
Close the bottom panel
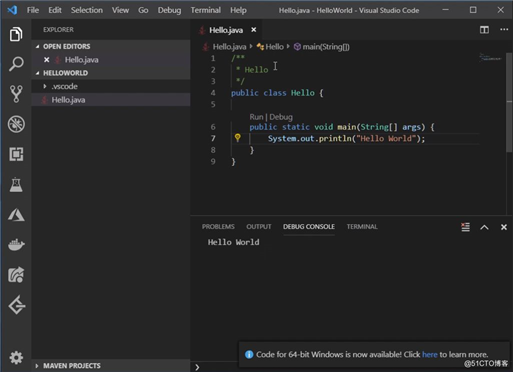(504, 227)
